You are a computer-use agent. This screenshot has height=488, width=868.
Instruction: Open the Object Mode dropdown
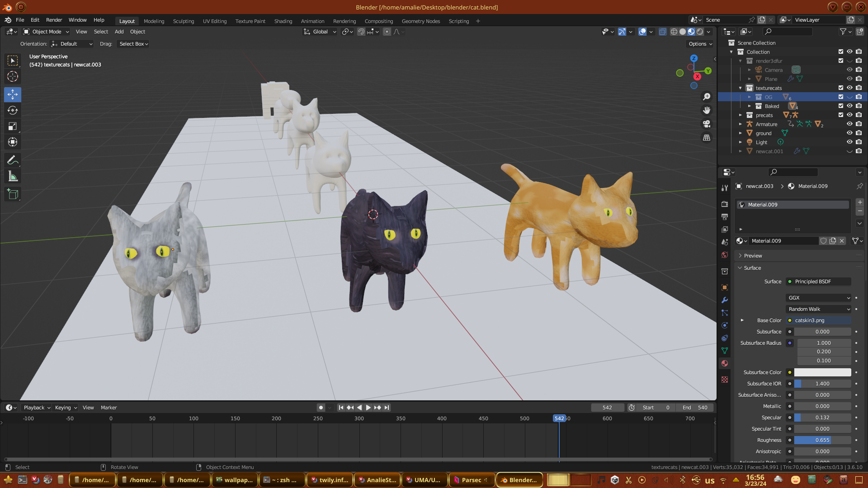coord(46,32)
